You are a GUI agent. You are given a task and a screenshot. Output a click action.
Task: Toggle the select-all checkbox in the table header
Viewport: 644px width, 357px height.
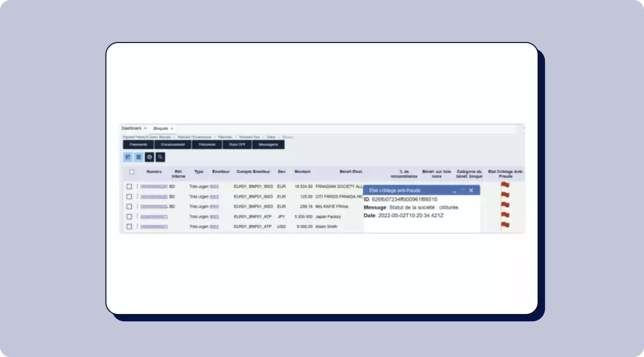[x=131, y=172]
